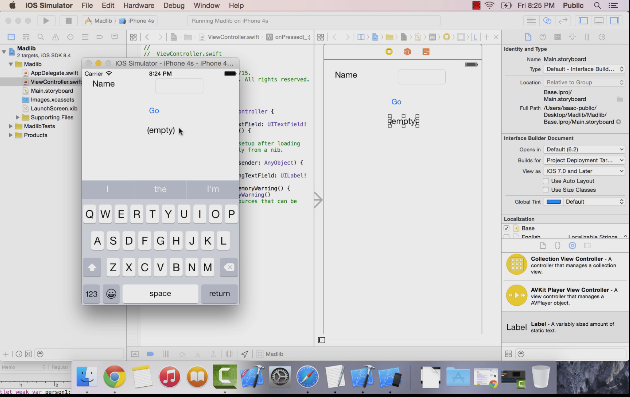The image size is (630, 397).
Task: Open Safari from the Dock
Action: point(307,377)
